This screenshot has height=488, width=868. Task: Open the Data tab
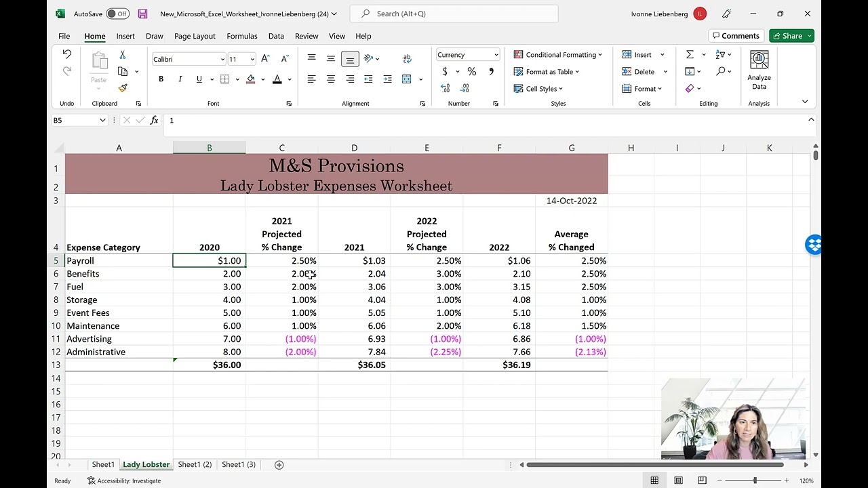(x=276, y=36)
